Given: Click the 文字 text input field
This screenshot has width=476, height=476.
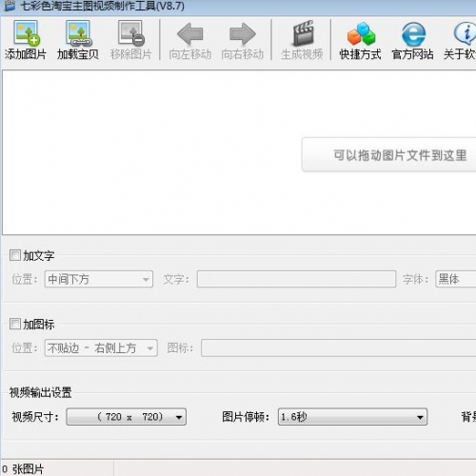Looking at the screenshot, I should pyautogui.click(x=296, y=279).
